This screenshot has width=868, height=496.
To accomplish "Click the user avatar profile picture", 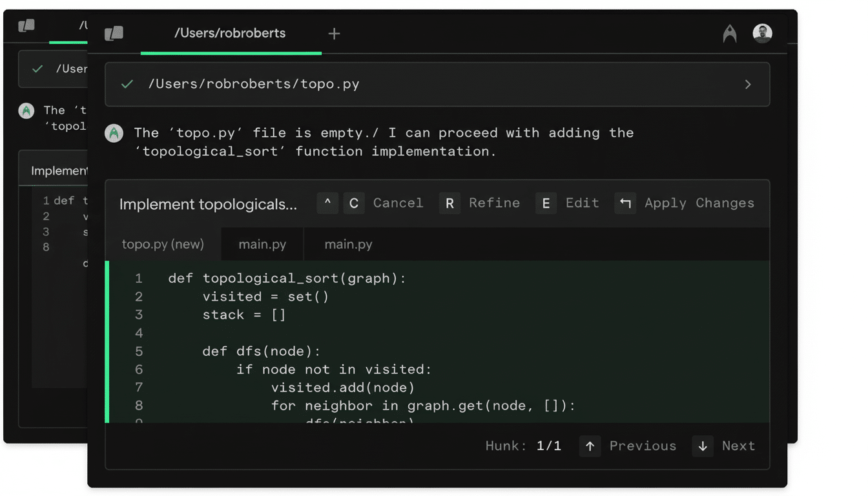I will coord(762,33).
